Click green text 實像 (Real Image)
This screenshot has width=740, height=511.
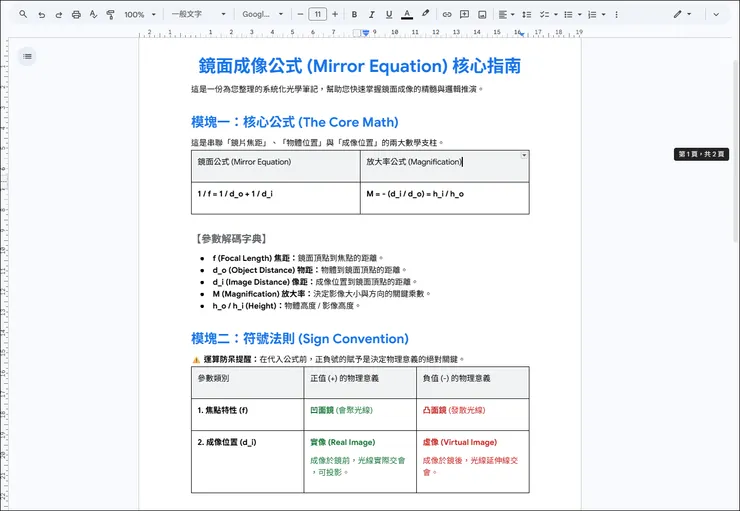pos(343,442)
